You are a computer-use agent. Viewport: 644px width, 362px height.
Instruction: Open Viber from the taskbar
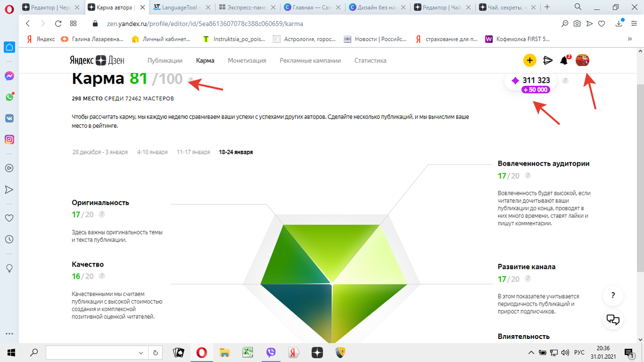(271, 352)
